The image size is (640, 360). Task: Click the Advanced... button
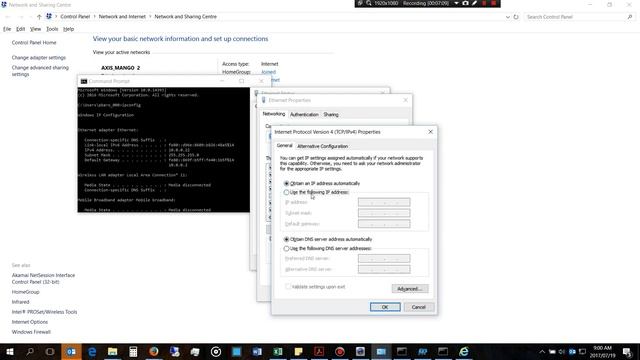point(410,289)
